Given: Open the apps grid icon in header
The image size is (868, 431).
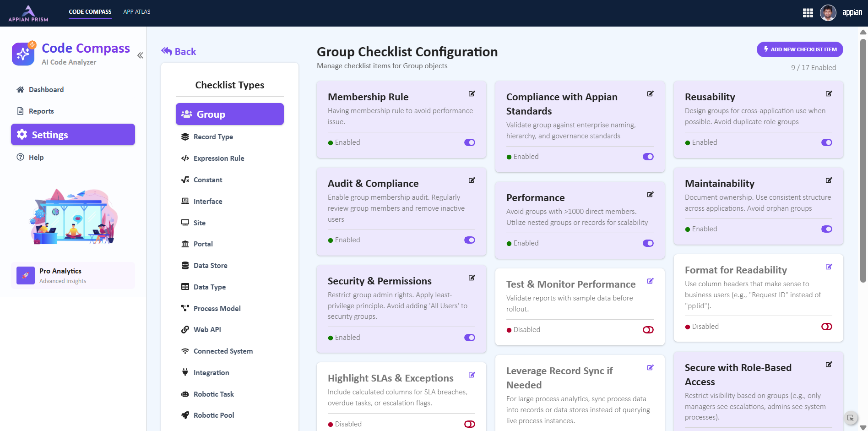Looking at the screenshot, I should point(808,13).
